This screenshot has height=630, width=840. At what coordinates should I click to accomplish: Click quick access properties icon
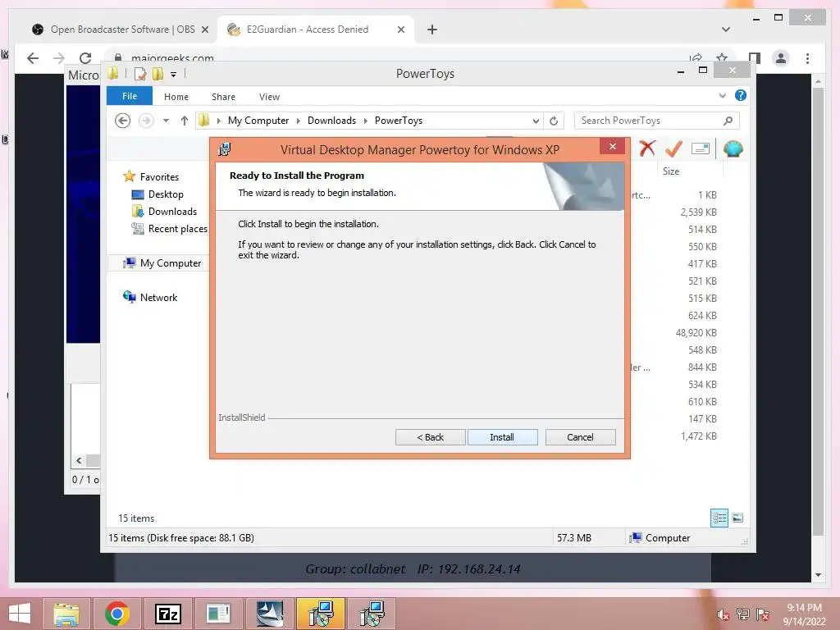coord(139,74)
